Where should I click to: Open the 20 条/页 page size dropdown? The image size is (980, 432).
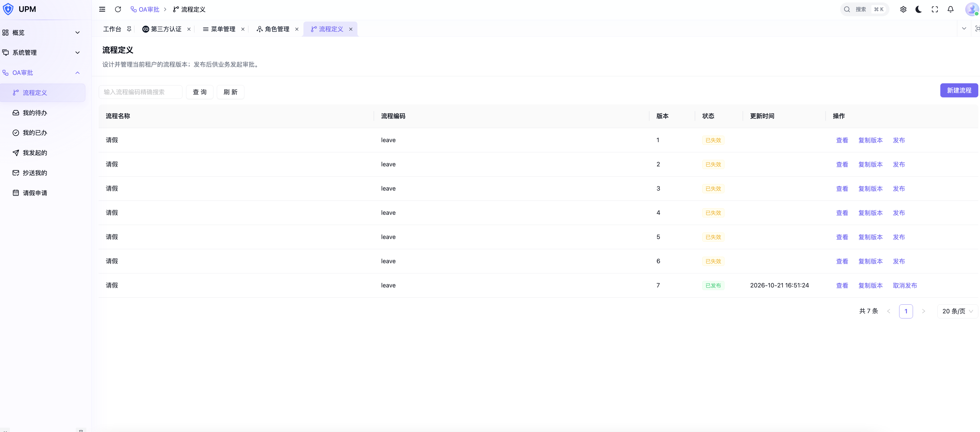tap(957, 311)
